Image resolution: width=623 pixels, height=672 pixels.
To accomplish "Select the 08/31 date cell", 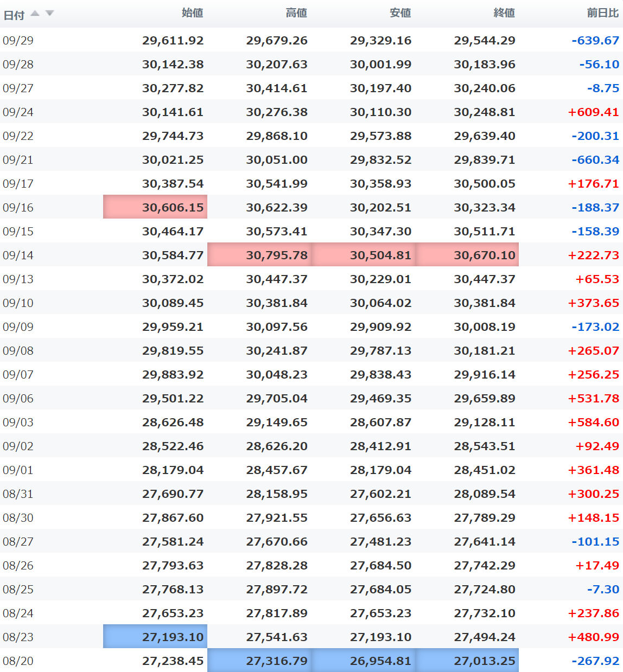I will pyautogui.click(x=18, y=494).
